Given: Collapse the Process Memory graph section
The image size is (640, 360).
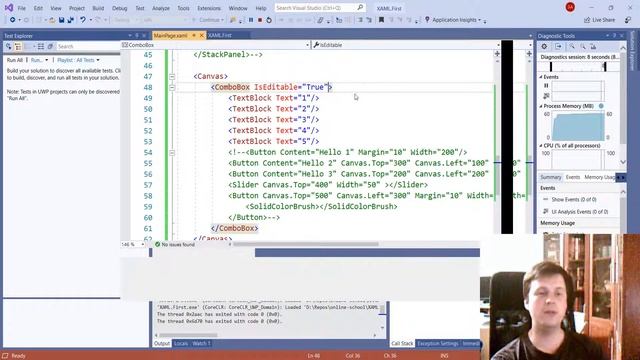Looking at the screenshot, I should 541,106.
